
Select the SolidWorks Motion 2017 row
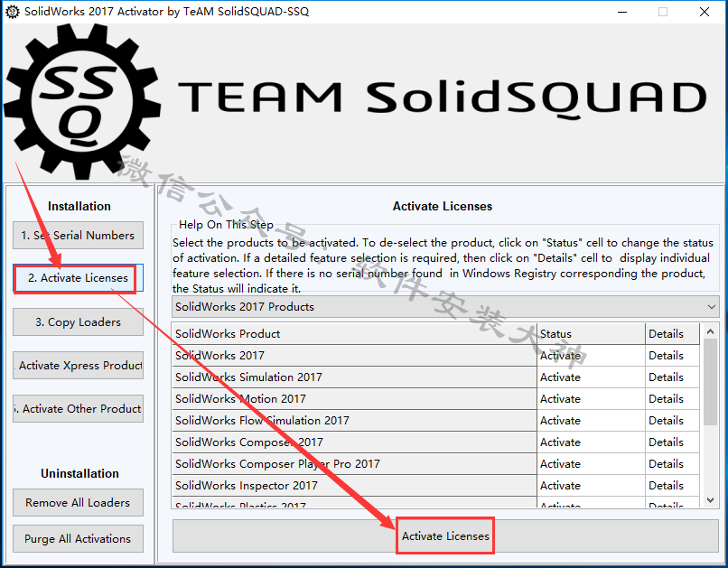click(354, 398)
